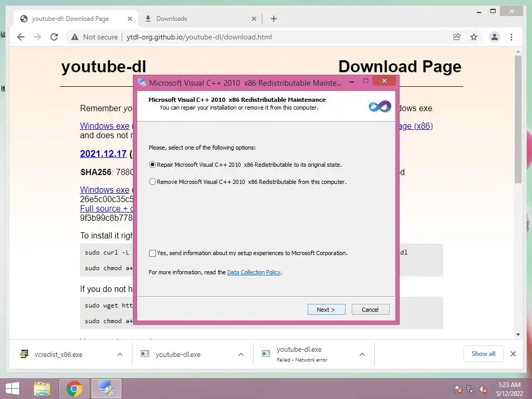Click the page vertical scrollbar thumb
The height and width of the screenshot is (399, 532).
point(518,119)
